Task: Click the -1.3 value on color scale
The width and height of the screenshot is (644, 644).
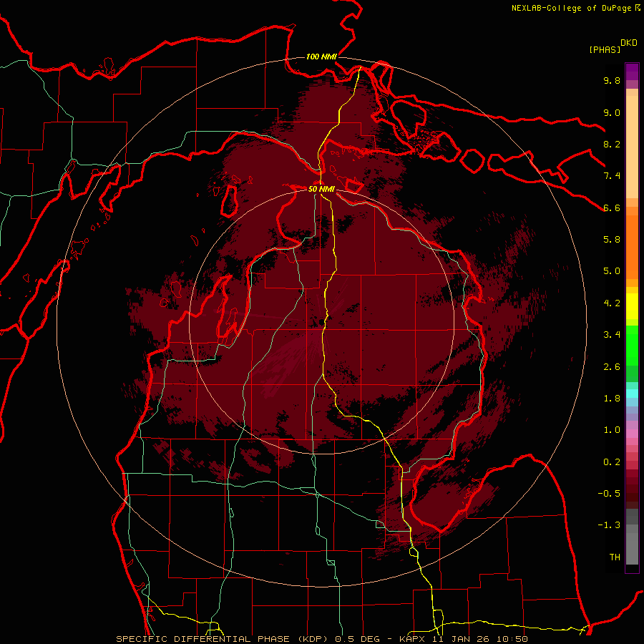Action: pyautogui.click(x=609, y=525)
